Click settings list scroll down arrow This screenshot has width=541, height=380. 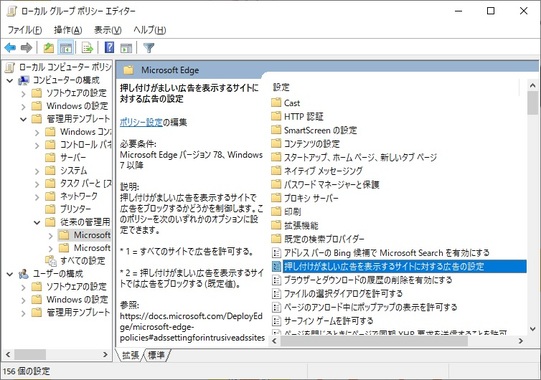[x=532, y=329]
